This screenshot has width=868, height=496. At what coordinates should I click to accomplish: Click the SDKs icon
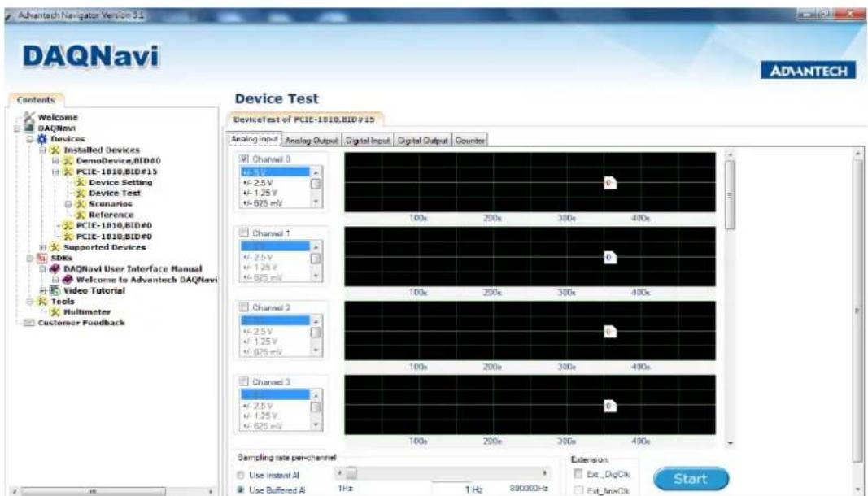coord(42,258)
